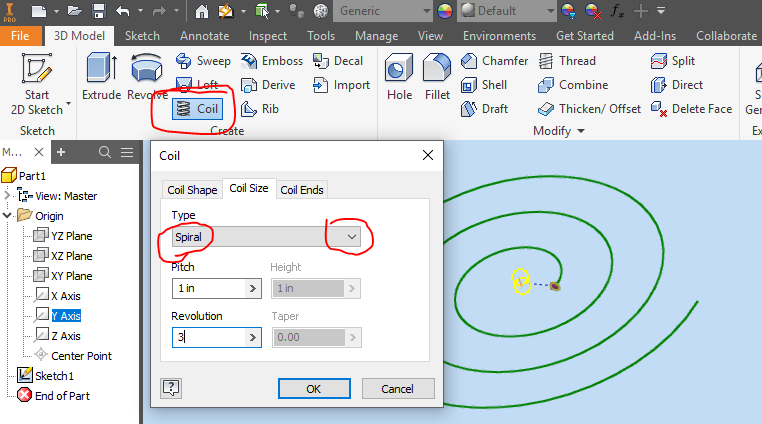Image resolution: width=762 pixels, height=424 pixels.
Task: Select the Draft tool
Action: coord(485,109)
